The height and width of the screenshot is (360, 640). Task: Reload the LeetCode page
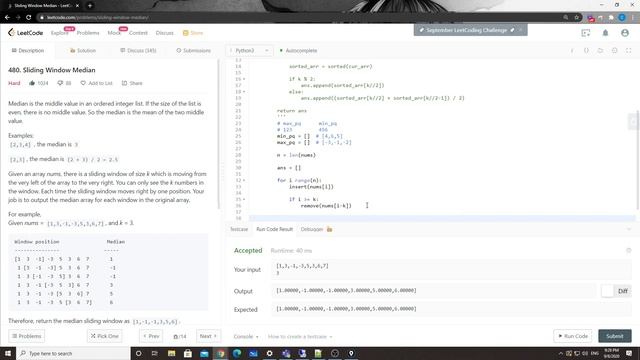(29, 18)
